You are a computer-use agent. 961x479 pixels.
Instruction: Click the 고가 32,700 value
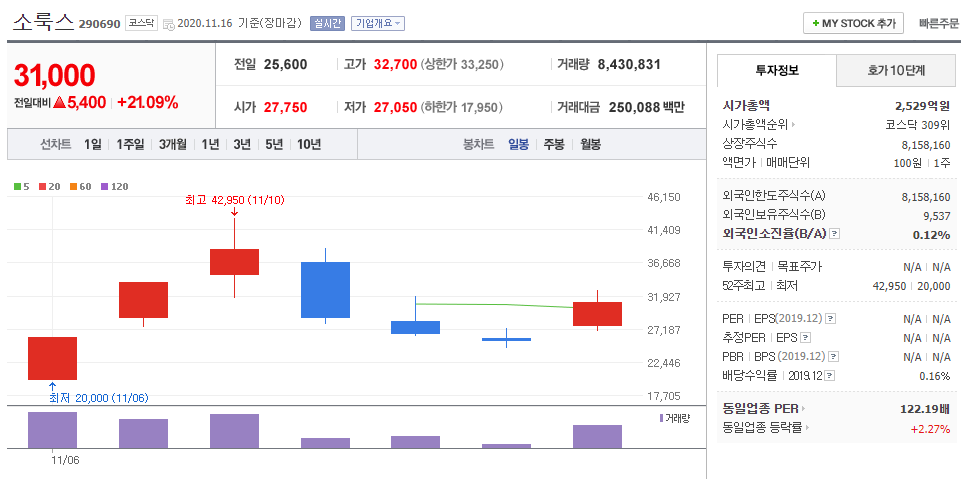click(x=395, y=64)
